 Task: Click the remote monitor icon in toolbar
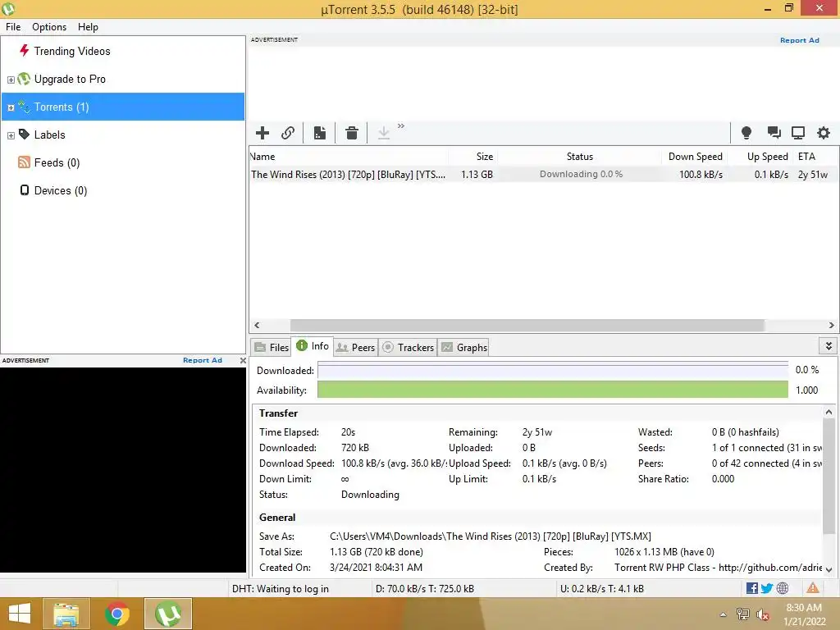click(798, 132)
